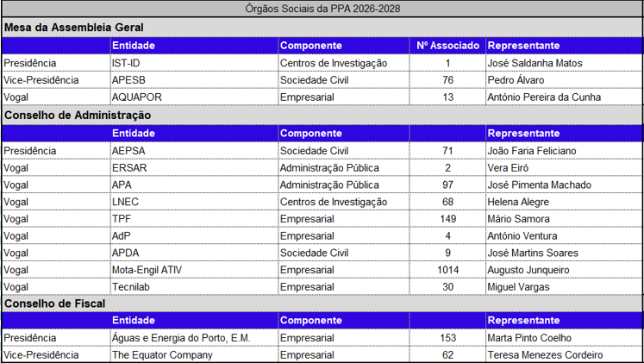Select the LNEC entity cell
Viewport: 644px width, 363px height.
click(x=125, y=202)
